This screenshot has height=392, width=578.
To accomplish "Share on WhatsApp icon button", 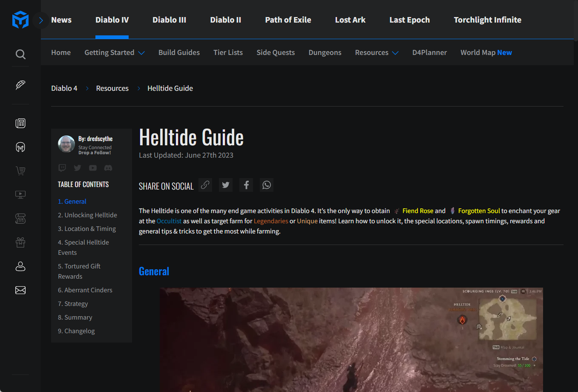I will coord(267,185).
